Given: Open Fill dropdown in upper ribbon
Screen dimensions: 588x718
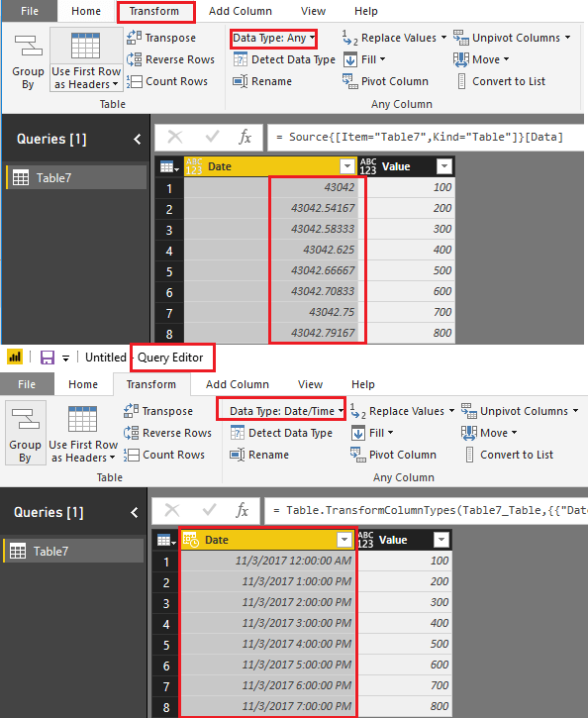Looking at the screenshot, I should pos(364,59).
